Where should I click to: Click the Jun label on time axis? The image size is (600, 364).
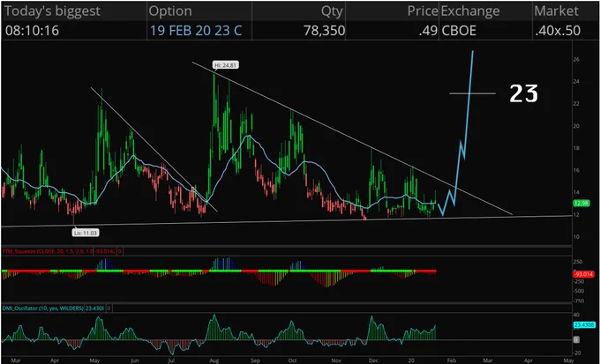coord(134,360)
